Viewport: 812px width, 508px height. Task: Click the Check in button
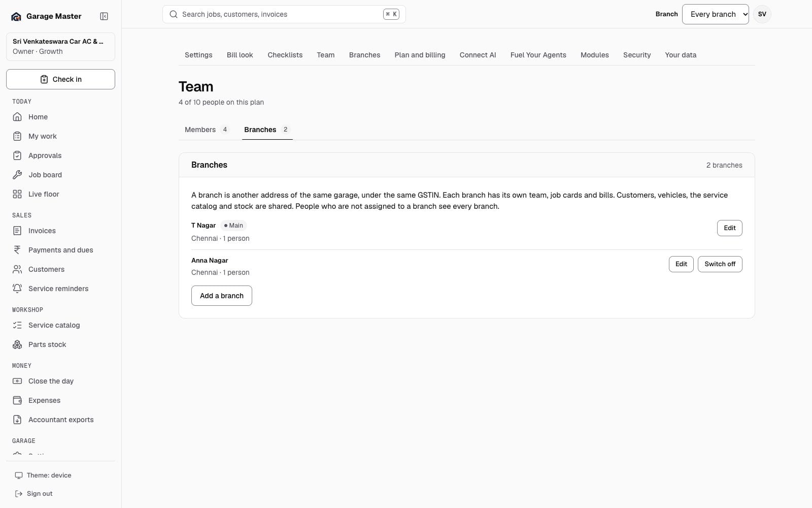(60, 79)
